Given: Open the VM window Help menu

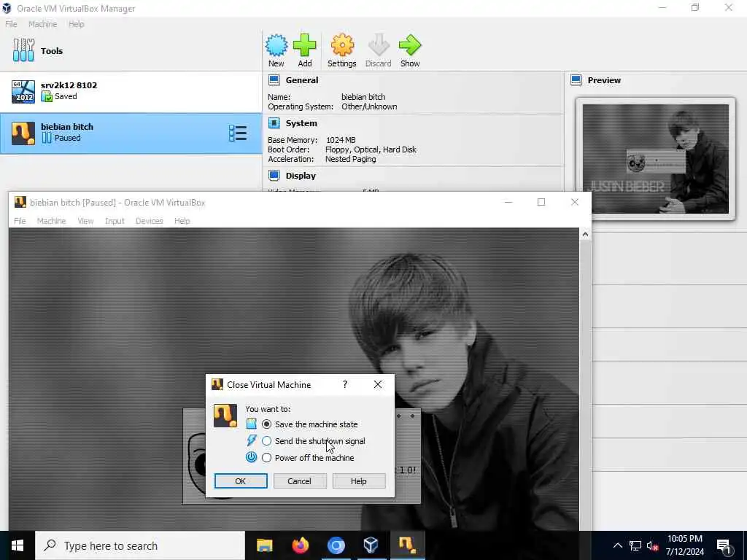Looking at the screenshot, I should [182, 221].
